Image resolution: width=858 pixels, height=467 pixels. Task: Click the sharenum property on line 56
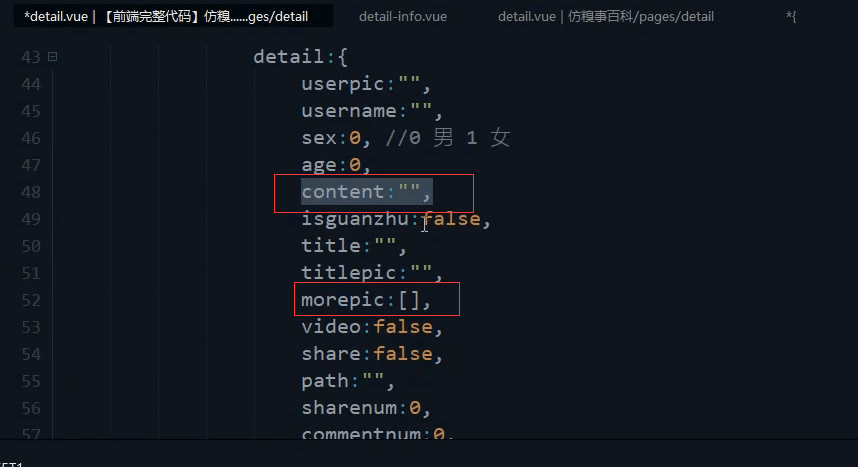point(349,408)
